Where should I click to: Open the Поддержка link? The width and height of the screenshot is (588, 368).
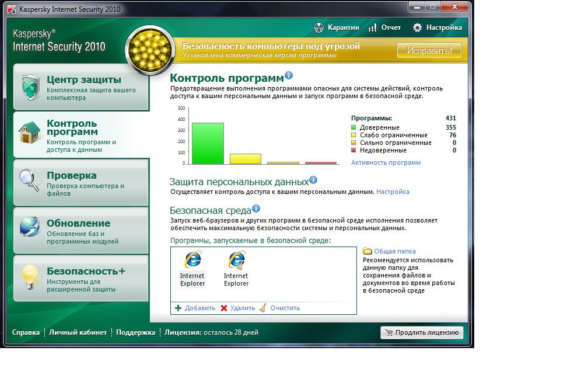(x=135, y=332)
